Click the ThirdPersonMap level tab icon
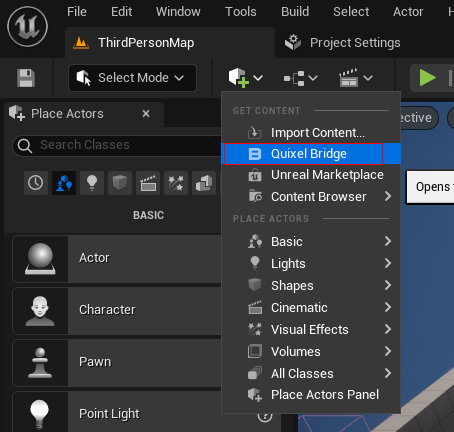The image size is (454, 432). [81, 43]
